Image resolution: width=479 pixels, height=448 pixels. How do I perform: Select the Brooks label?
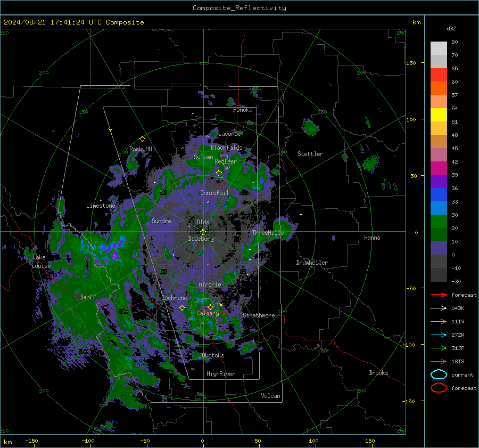pos(378,373)
